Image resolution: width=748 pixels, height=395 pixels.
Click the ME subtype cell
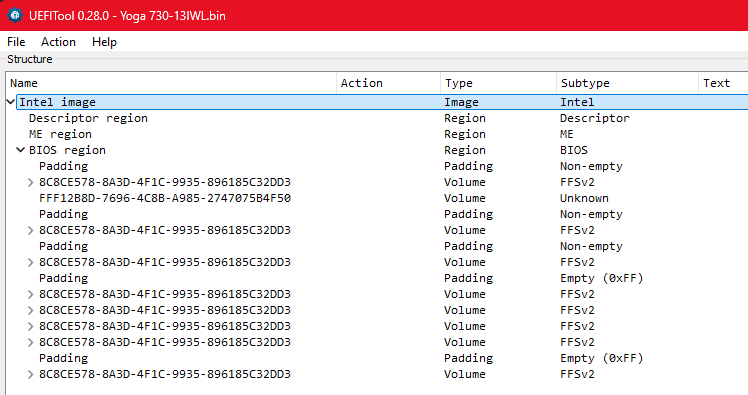(x=567, y=134)
